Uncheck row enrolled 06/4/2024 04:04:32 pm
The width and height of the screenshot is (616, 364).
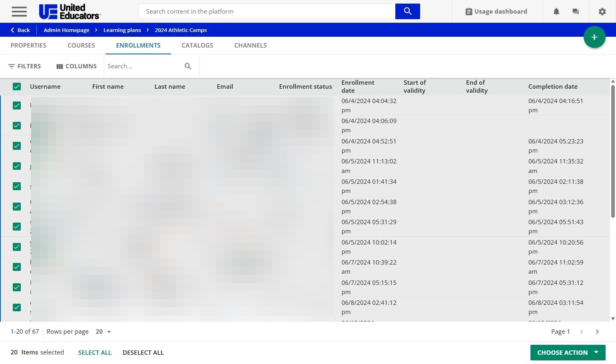17,105
